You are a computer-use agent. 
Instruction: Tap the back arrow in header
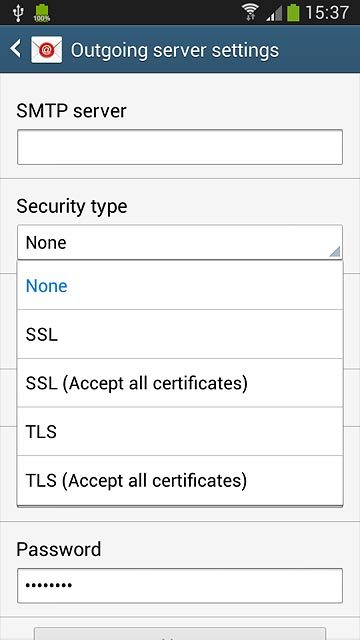(x=16, y=49)
